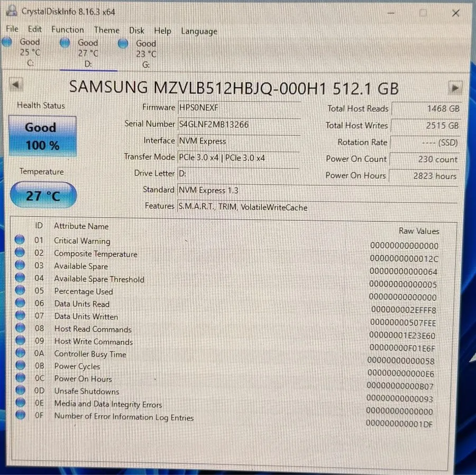The image size is (476, 475).
Task: Click the Good 100 % health status button
Action: tap(42, 136)
